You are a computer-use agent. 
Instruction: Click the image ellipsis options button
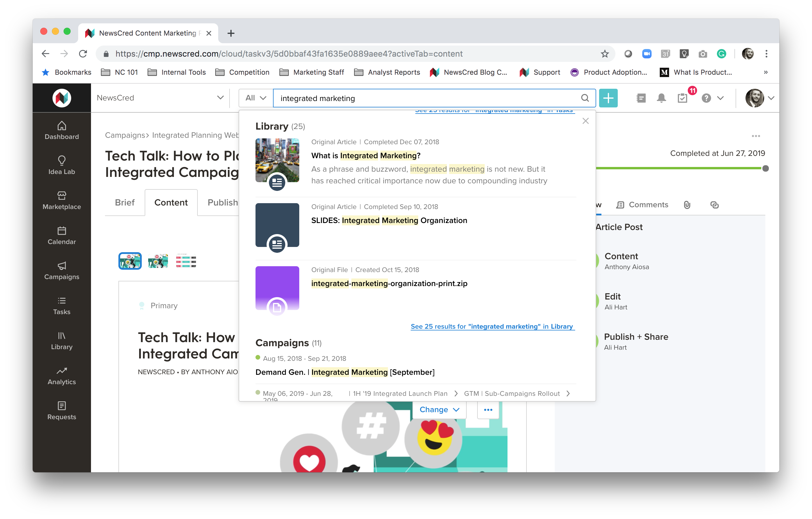tap(488, 410)
